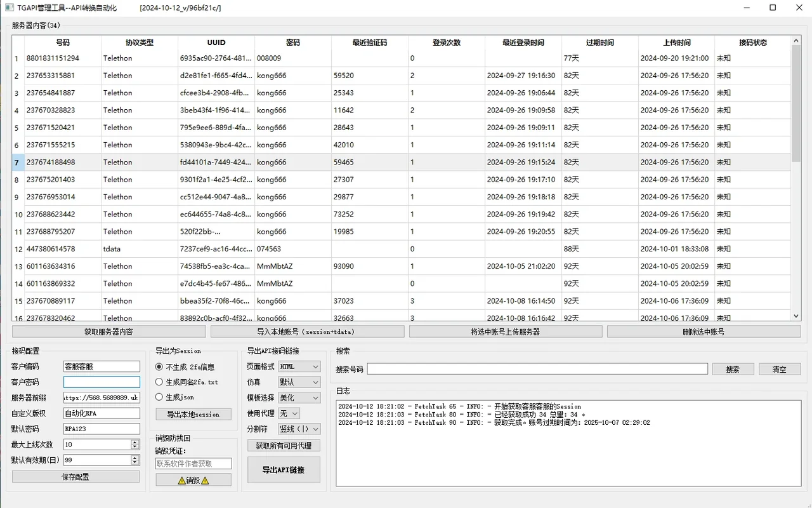This screenshot has width=812, height=508.
Task: Click the 自定义版权 field with 自动化RPA
Action: click(101, 413)
